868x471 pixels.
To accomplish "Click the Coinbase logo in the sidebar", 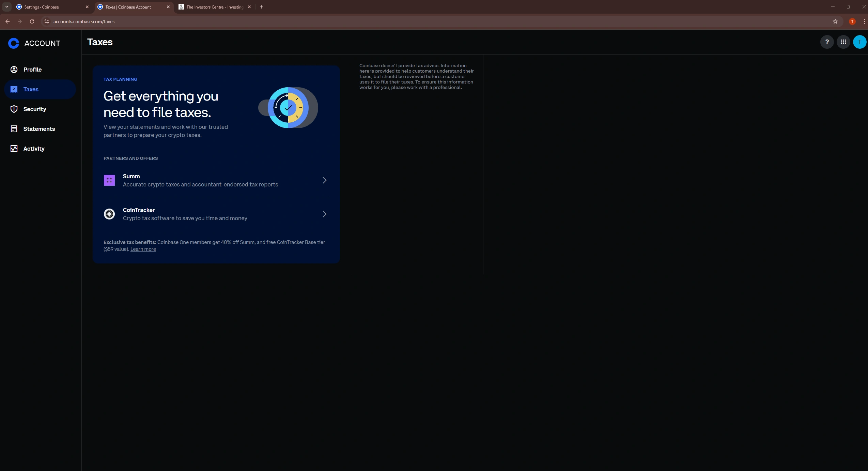I will (14, 43).
